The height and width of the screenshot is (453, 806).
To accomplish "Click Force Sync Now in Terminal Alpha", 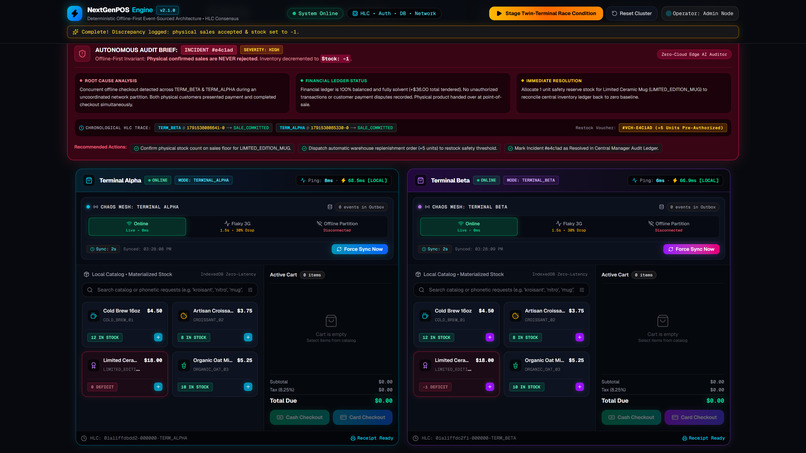I will coord(360,249).
